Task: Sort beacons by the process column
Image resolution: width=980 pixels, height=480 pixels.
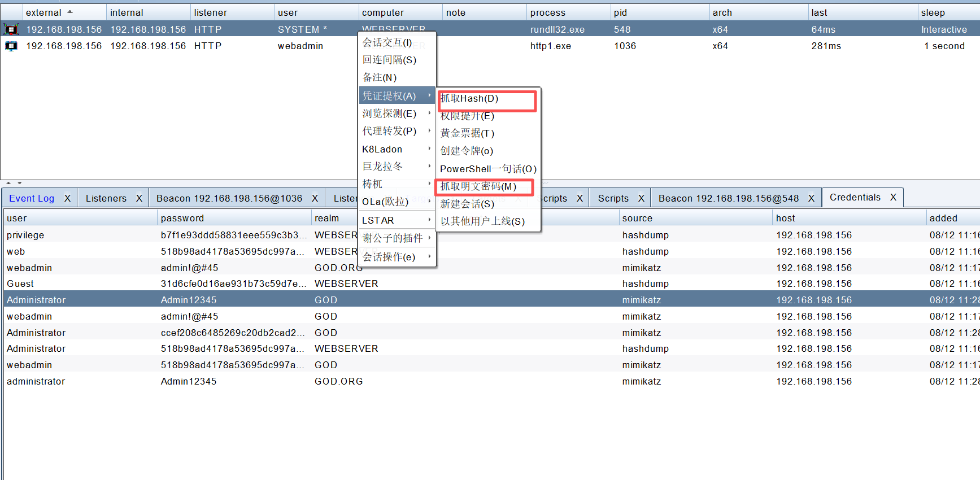Action: 569,12
